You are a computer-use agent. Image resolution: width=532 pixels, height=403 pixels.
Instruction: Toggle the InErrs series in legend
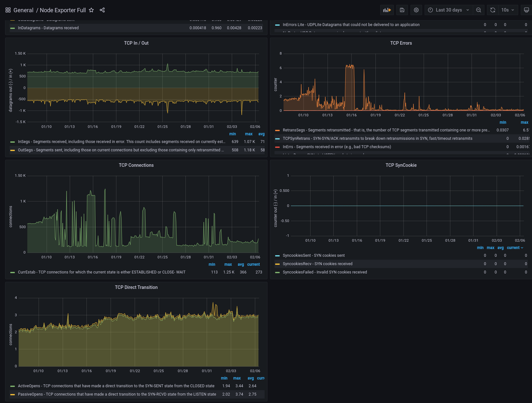tap(337, 147)
